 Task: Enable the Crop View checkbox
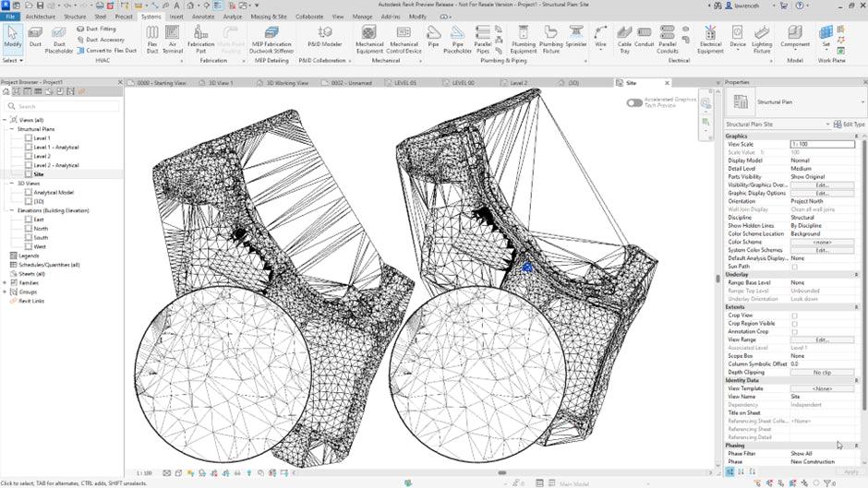[794, 315]
